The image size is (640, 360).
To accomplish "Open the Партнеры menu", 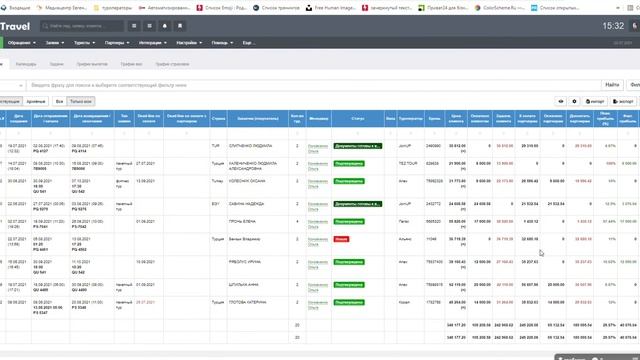I will 117,43.
